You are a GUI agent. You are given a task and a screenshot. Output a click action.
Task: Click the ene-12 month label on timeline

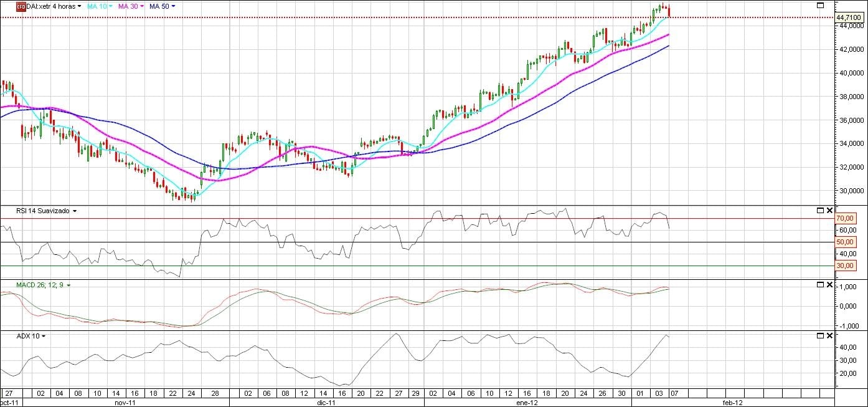pos(527,403)
